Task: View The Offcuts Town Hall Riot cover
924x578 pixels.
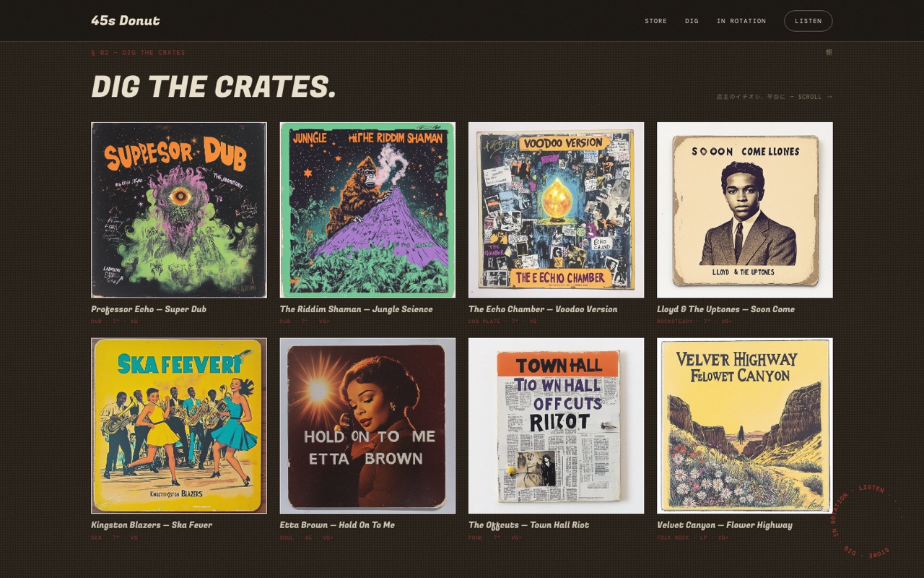Action: coord(556,426)
